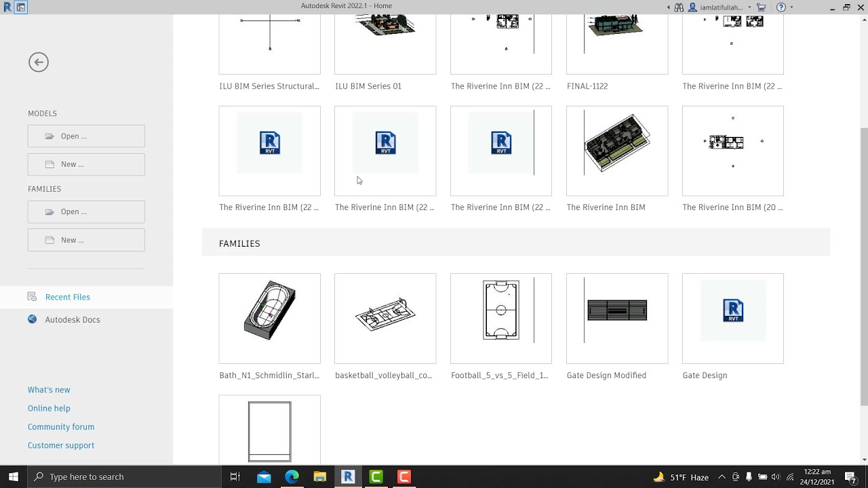Launch Microsoft Edge from the taskbar
The height and width of the screenshot is (488, 868).
(292, 476)
